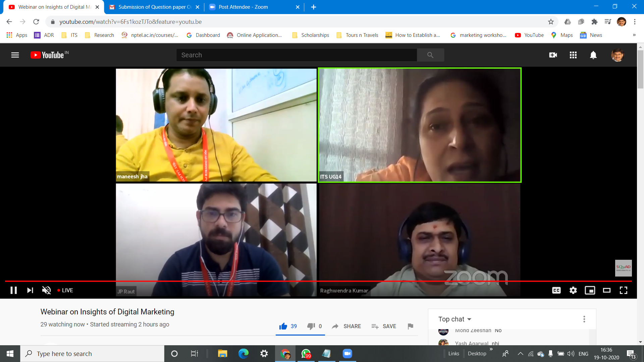Show more bookmarks overflow chevron

(634, 35)
